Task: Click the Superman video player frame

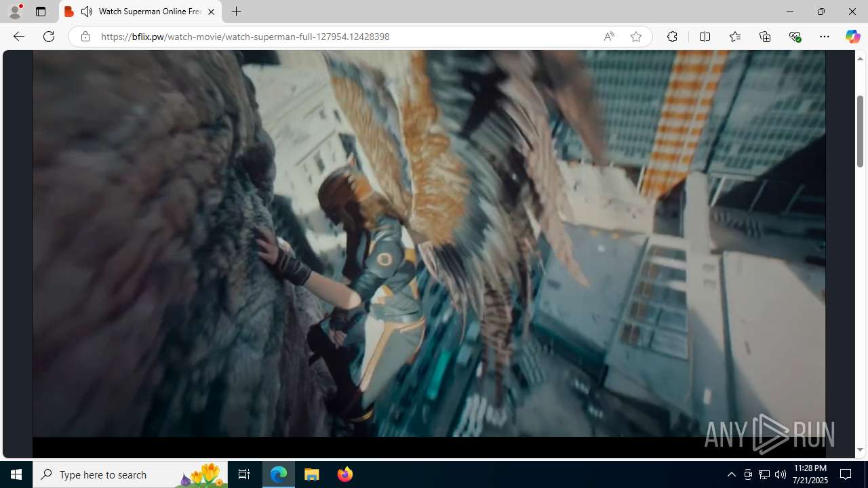Action: 429,244
